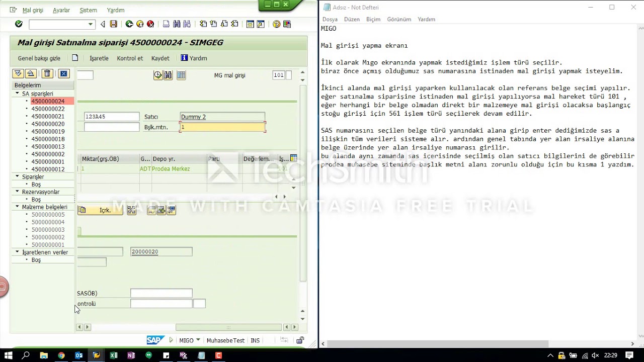Screen dimensions: 644x362
Task: Open Excel from the taskbar
Action: 114,355
